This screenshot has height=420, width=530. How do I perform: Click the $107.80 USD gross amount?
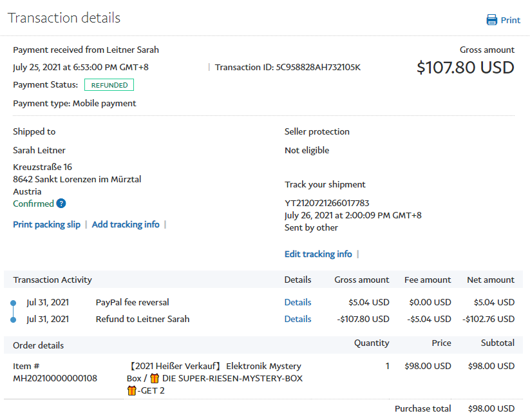[465, 68]
